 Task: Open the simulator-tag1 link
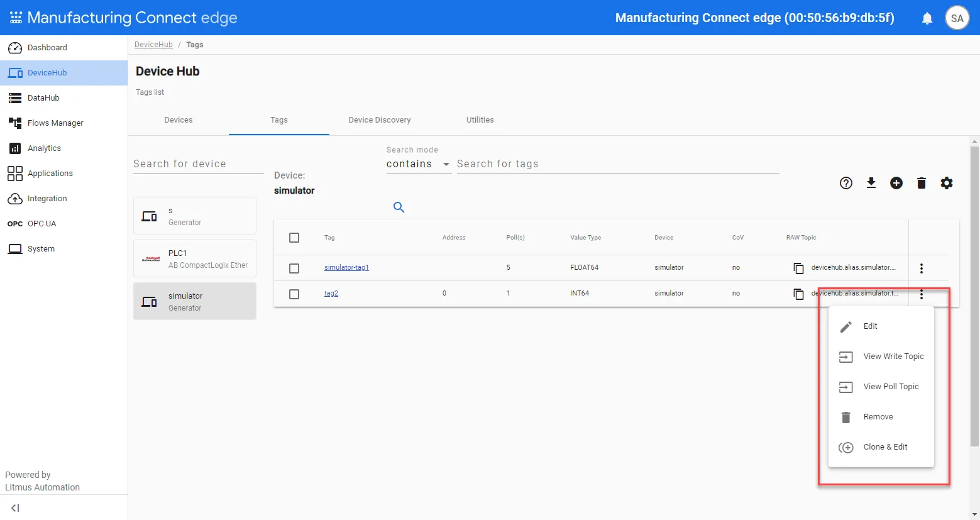[346, 268]
